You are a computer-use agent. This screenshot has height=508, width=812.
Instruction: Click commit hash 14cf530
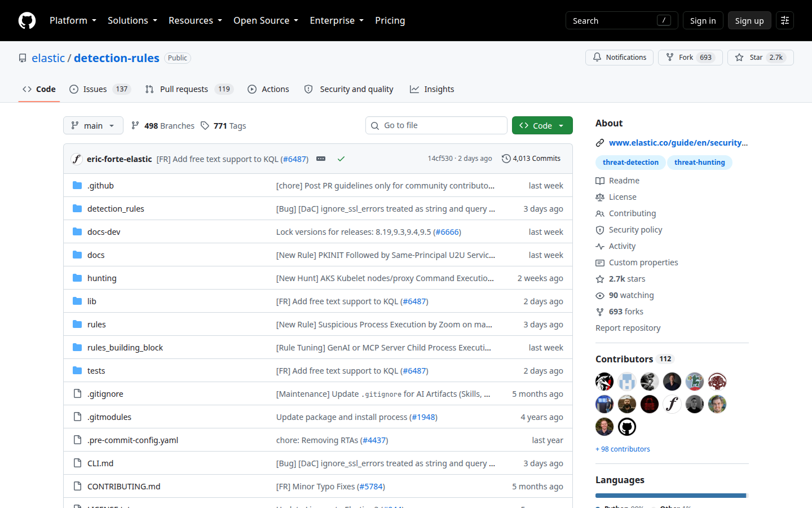440,159
